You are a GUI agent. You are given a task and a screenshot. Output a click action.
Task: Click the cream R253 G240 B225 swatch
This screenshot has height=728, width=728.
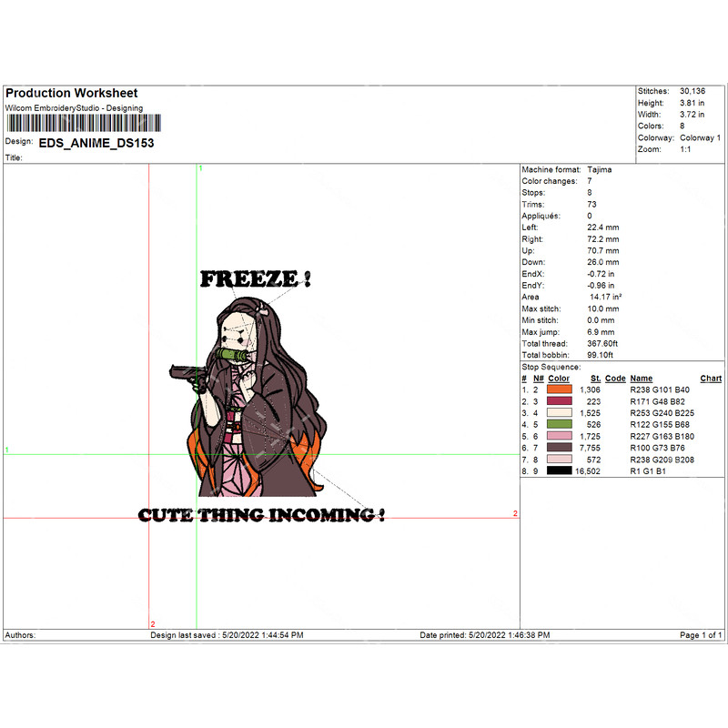tap(560, 412)
